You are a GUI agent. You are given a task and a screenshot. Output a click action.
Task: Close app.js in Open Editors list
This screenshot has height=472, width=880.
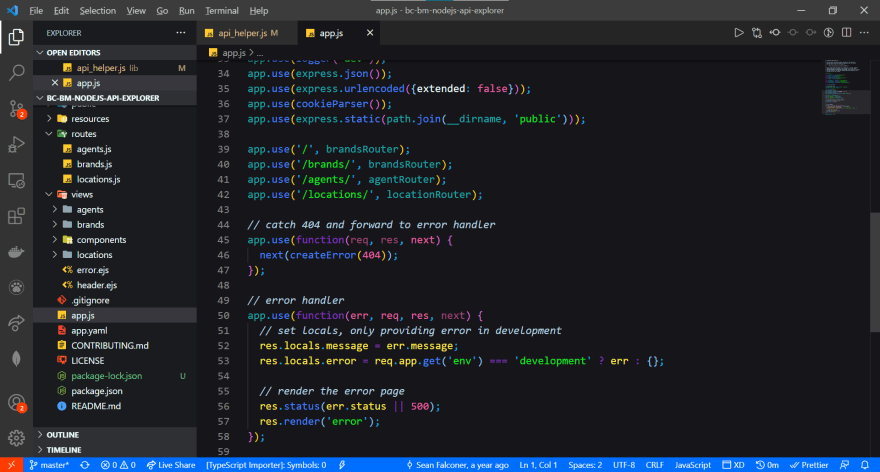[54, 83]
